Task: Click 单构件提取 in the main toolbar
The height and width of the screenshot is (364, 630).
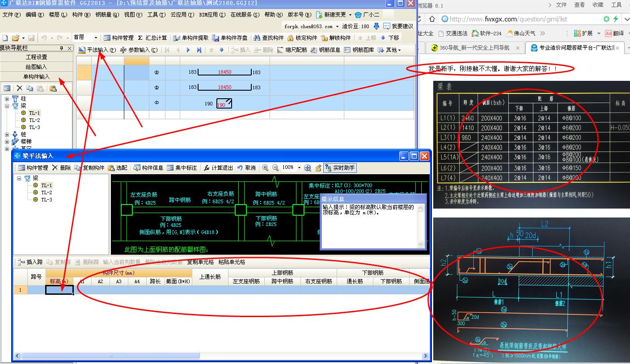Action: (x=191, y=38)
